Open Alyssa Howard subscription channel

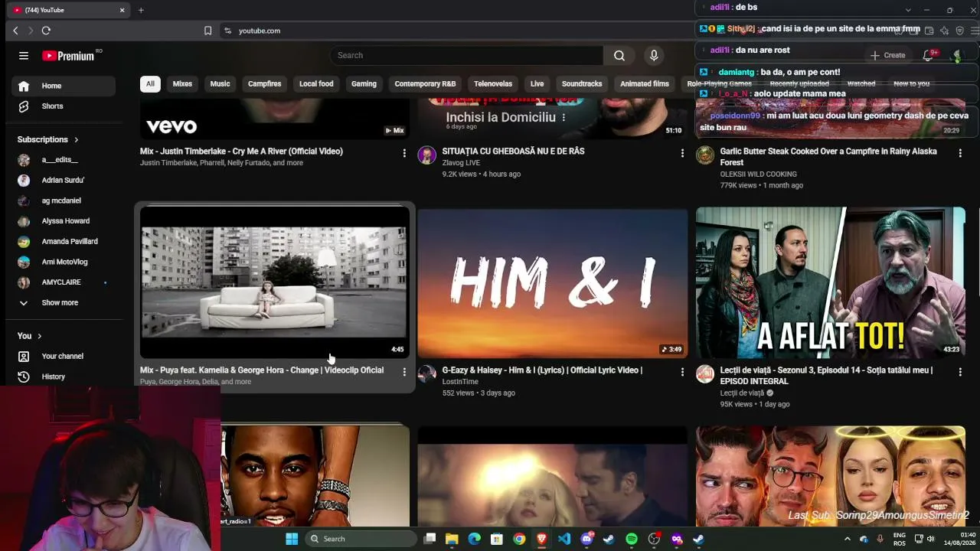64,221
